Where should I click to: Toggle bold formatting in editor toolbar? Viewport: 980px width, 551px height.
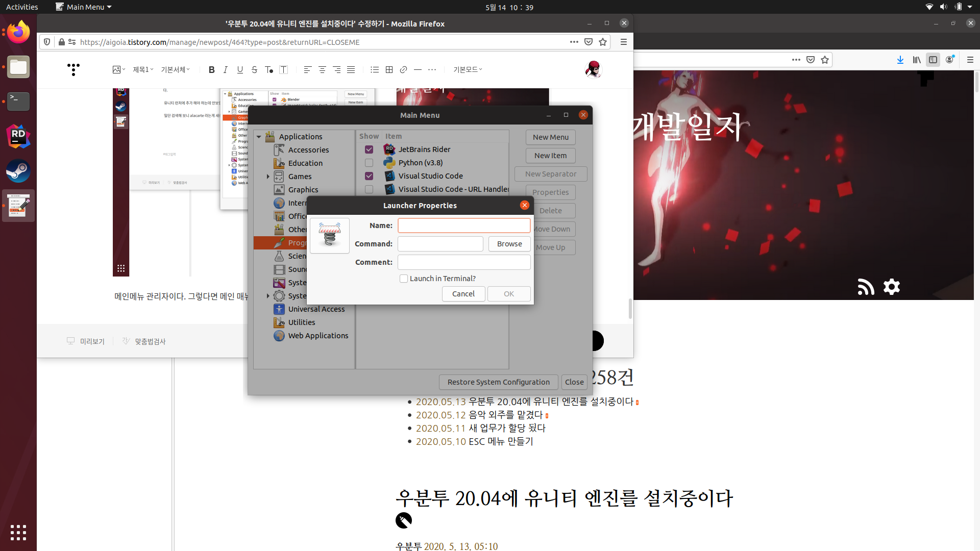[211, 70]
